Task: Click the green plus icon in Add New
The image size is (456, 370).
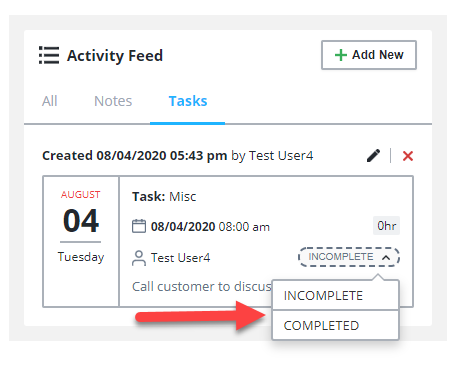Action: click(x=341, y=55)
